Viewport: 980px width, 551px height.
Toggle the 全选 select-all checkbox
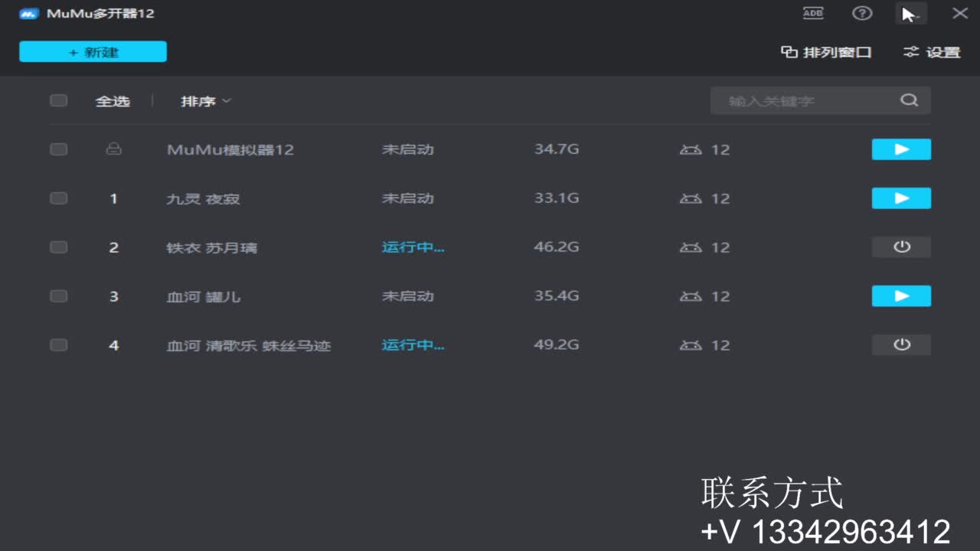(x=58, y=99)
